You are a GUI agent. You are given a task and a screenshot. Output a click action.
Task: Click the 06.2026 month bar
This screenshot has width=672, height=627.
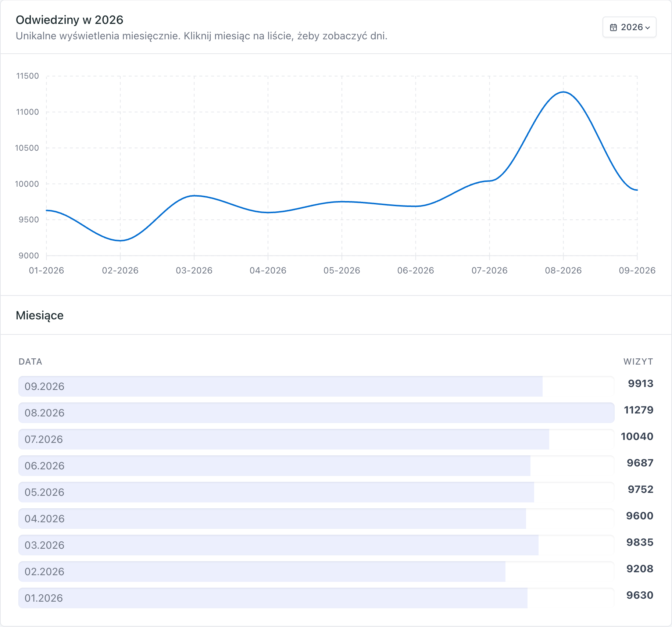pos(316,466)
